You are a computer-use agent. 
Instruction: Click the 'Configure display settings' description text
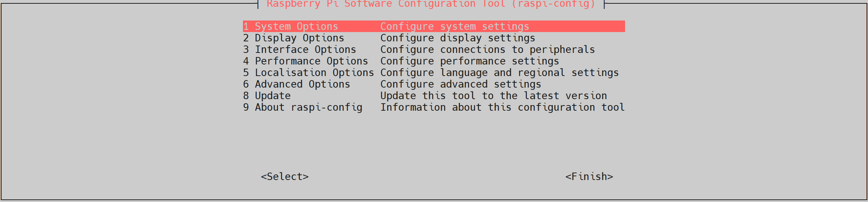[458, 38]
